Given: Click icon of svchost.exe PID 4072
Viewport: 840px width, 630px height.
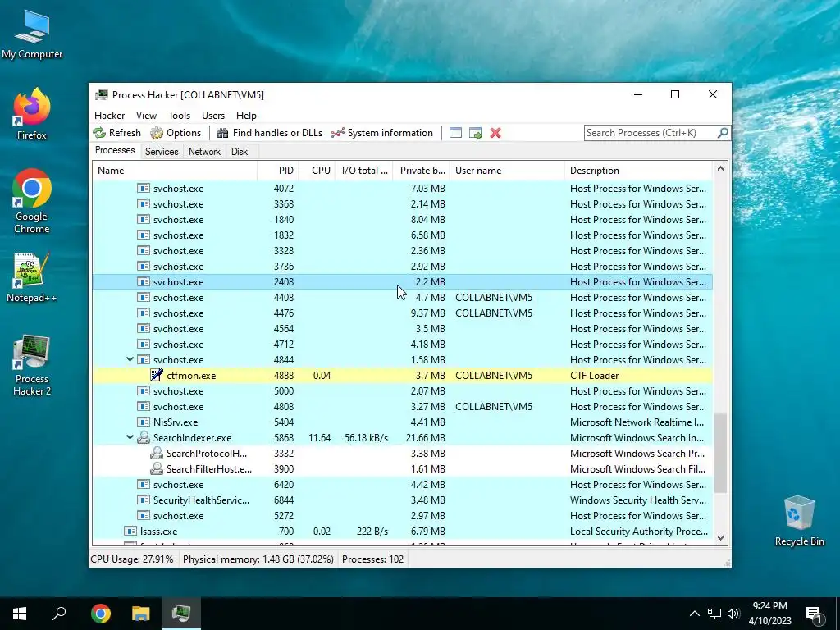Looking at the screenshot, I should click(143, 188).
